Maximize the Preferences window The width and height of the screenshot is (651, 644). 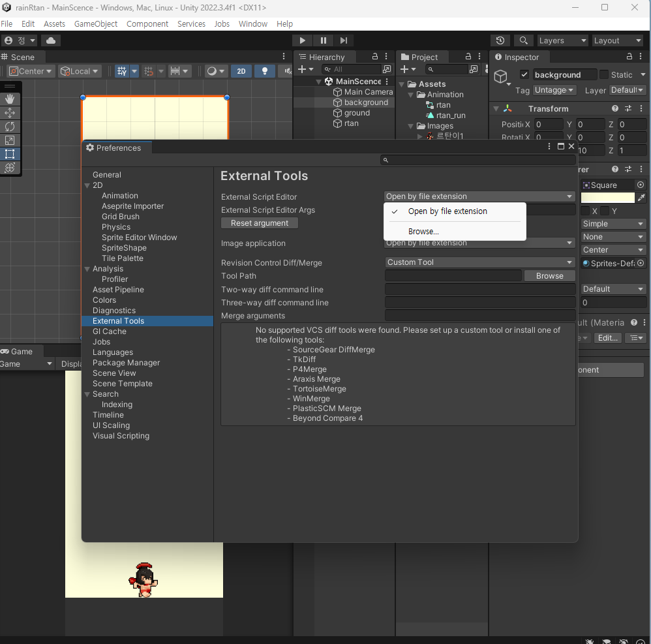[560, 146]
